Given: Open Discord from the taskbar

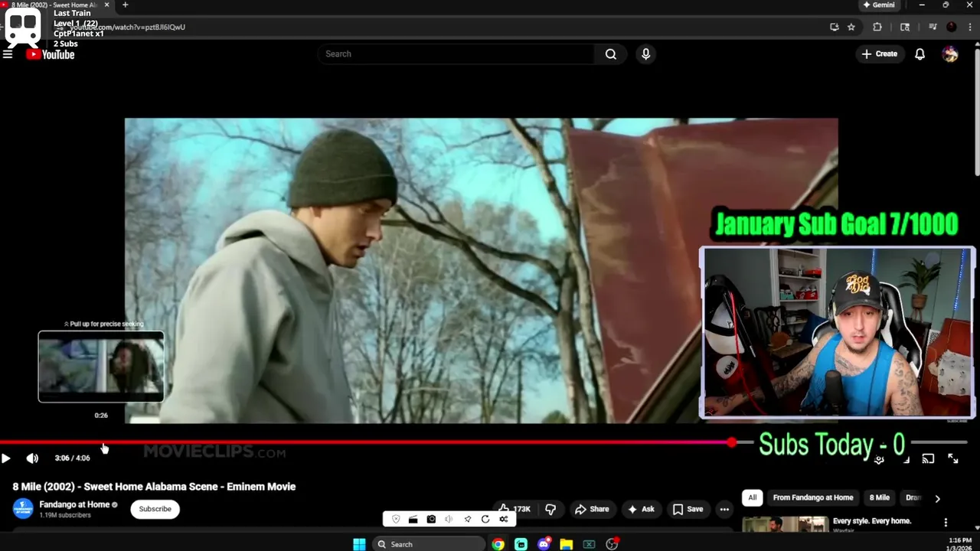Looking at the screenshot, I should (544, 544).
